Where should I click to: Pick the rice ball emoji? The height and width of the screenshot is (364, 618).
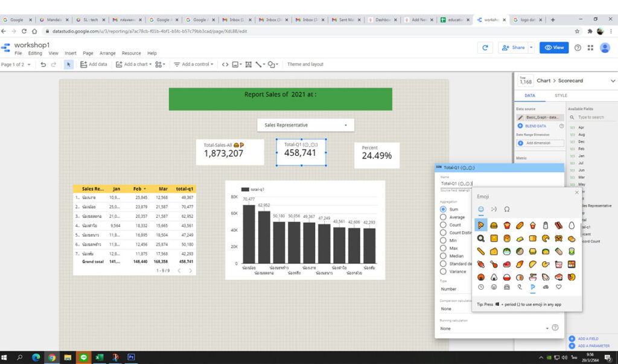(494, 277)
